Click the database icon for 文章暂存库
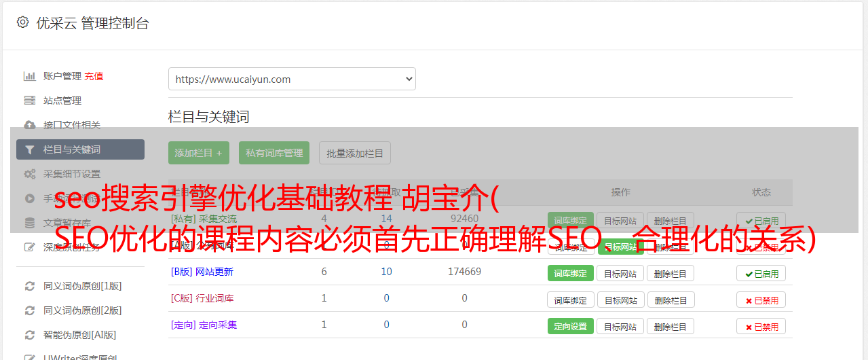Image resolution: width=868 pixels, height=360 pixels. [30, 223]
